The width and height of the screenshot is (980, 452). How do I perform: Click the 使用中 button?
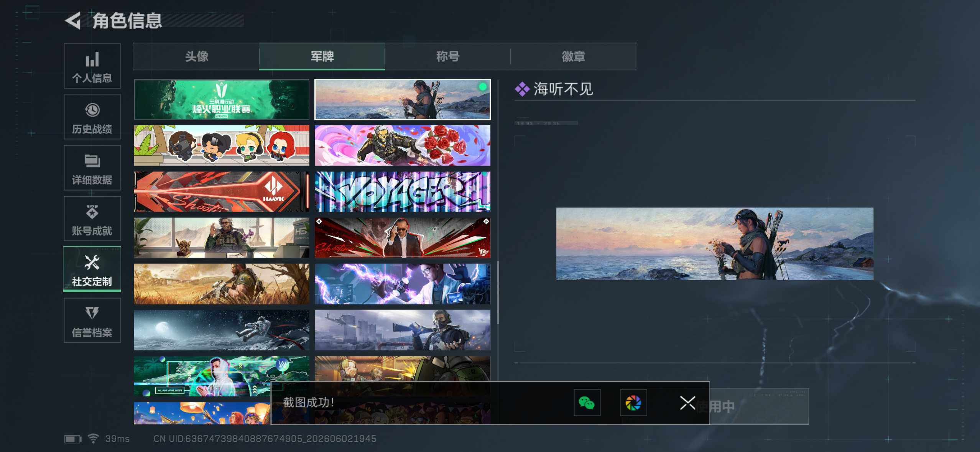(x=759, y=406)
